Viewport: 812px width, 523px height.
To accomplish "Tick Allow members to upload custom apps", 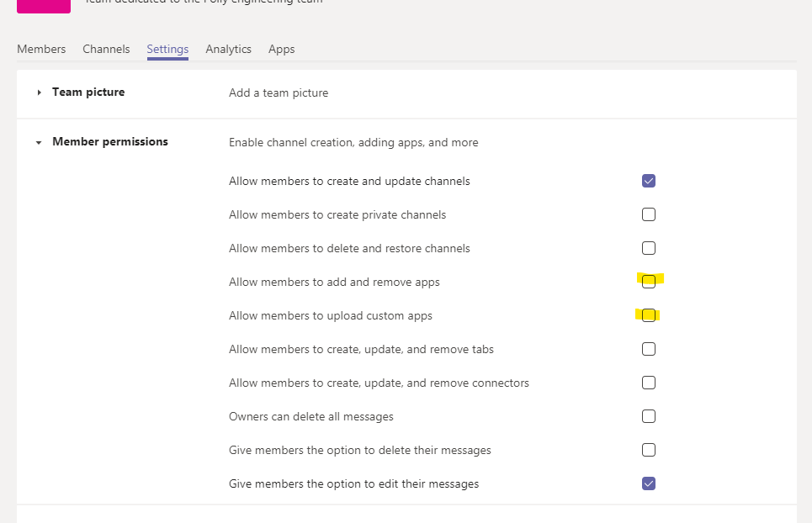I will (648, 315).
